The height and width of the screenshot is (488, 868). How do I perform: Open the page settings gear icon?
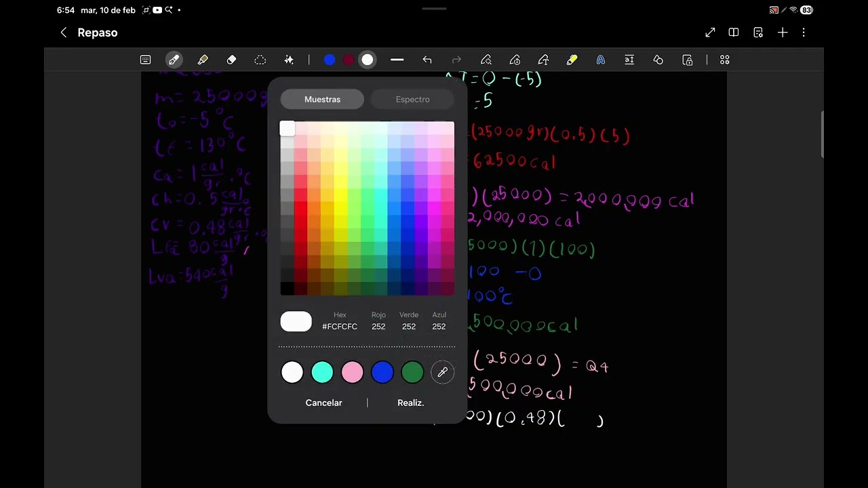(758, 33)
